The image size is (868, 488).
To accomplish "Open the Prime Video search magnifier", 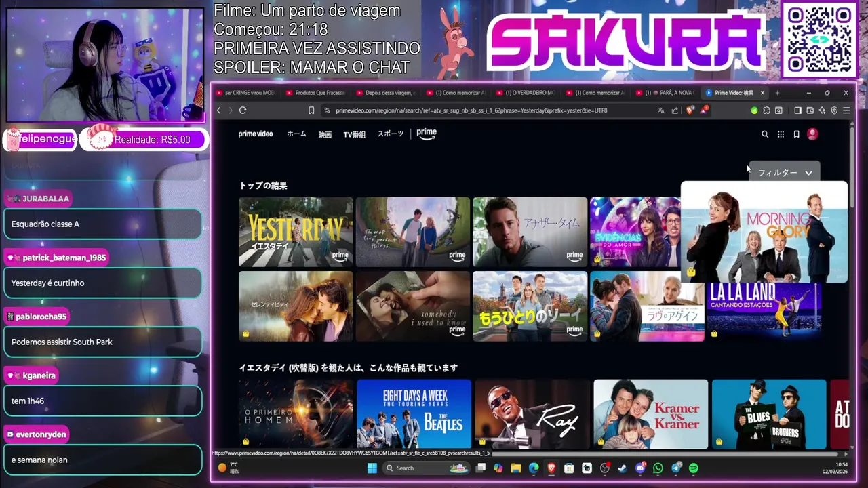I will (765, 134).
